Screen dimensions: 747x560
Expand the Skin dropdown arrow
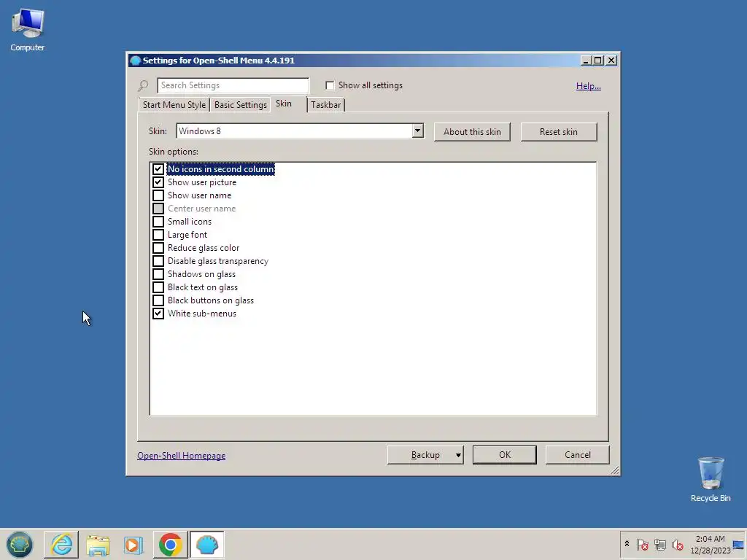[x=418, y=131]
